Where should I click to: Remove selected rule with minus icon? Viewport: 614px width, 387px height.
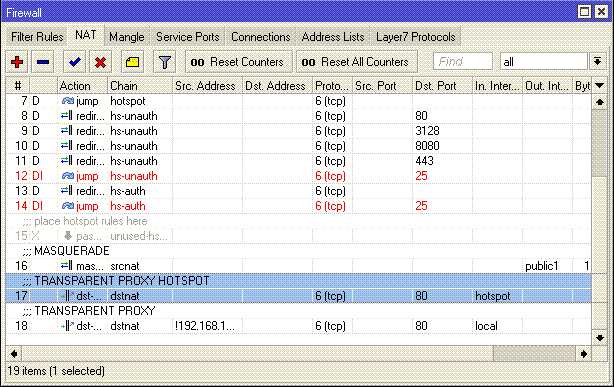(43, 62)
